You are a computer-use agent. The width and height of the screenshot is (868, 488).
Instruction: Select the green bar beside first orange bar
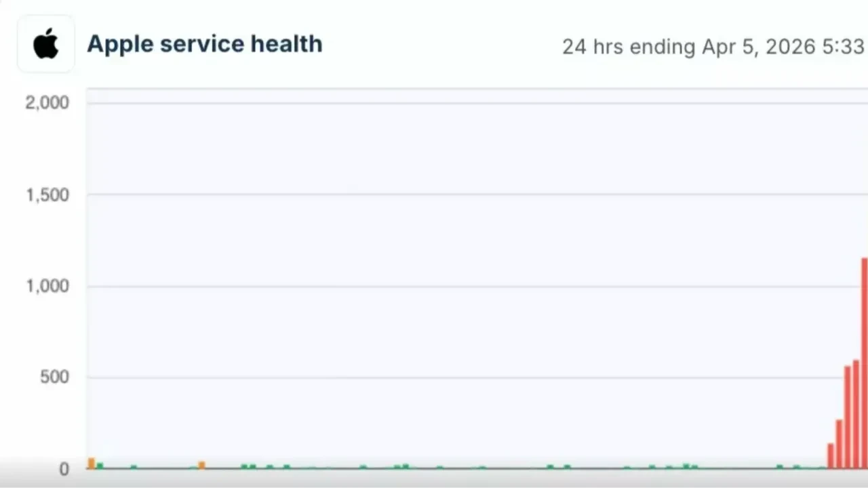(x=100, y=466)
